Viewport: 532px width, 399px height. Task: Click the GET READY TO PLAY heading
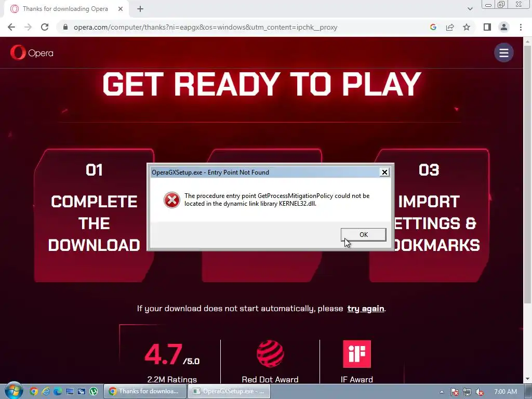click(x=262, y=84)
